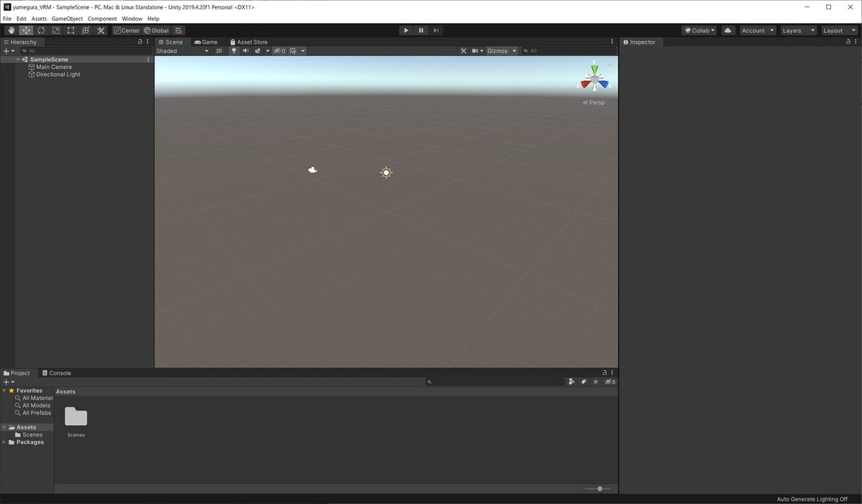Image resolution: width=862 pixels, height=504 pixels.
Task: Toggle the scene lighting icon
Action: pos(233,50)
